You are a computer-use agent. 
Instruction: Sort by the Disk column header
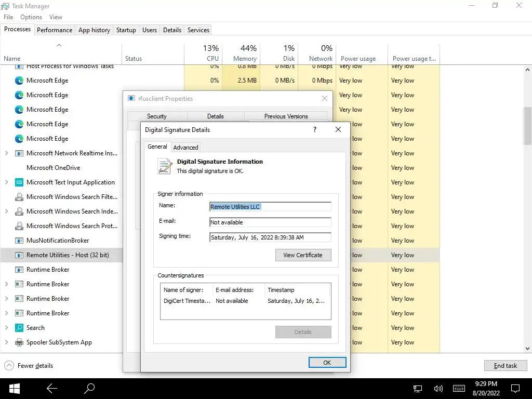(279, 54)
